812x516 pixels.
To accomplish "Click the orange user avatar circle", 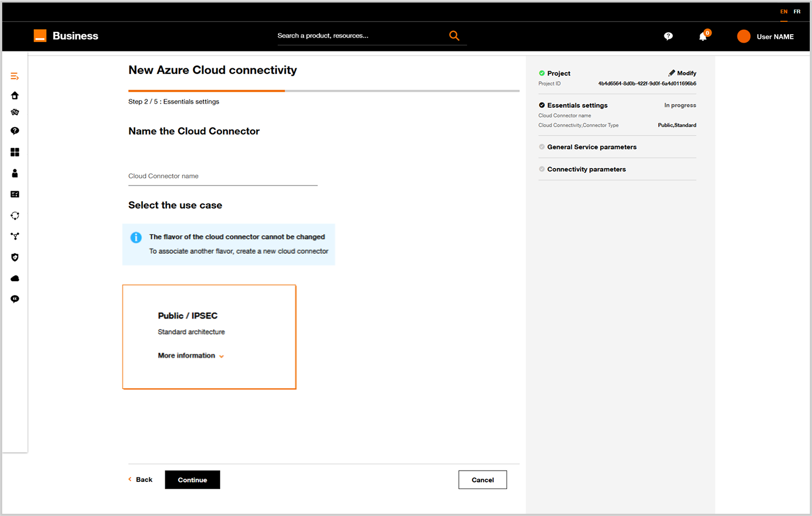I will pyautogui.click(x=744, y=36).
